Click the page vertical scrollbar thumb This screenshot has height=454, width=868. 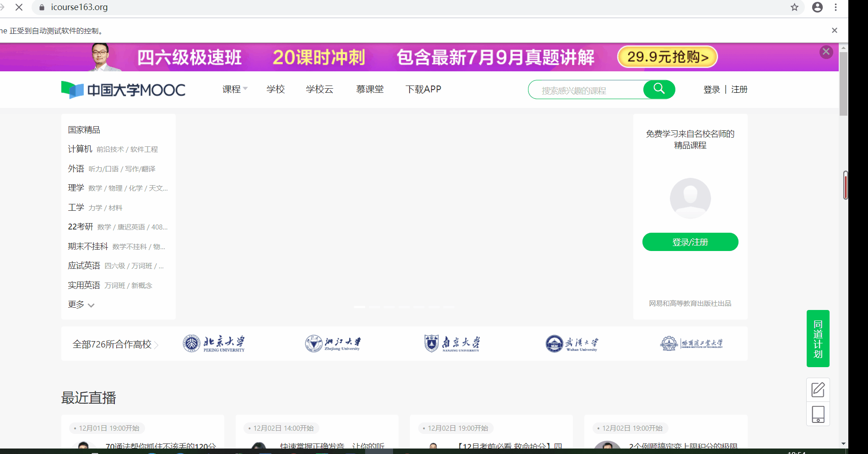click(843, 84)
